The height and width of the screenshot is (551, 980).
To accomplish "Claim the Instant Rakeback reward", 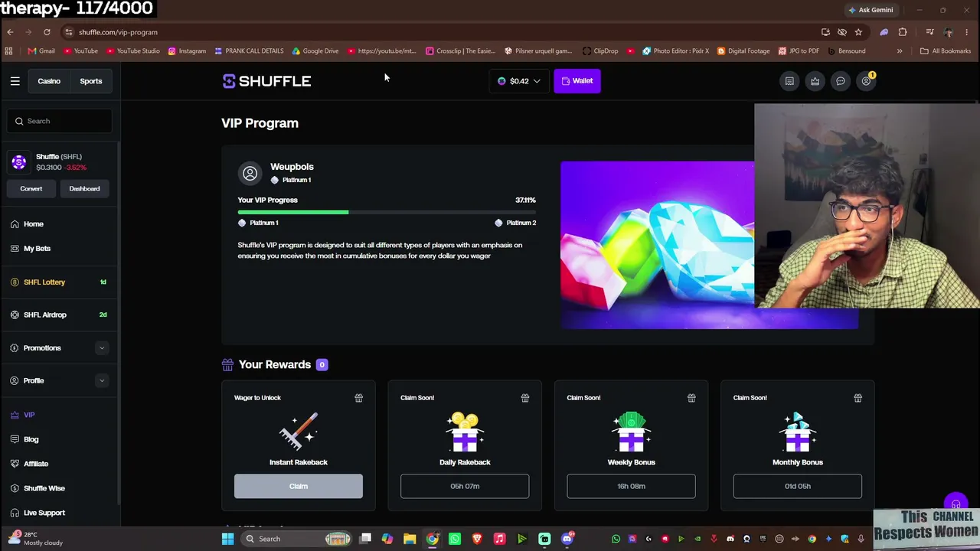I will point(299,487).
